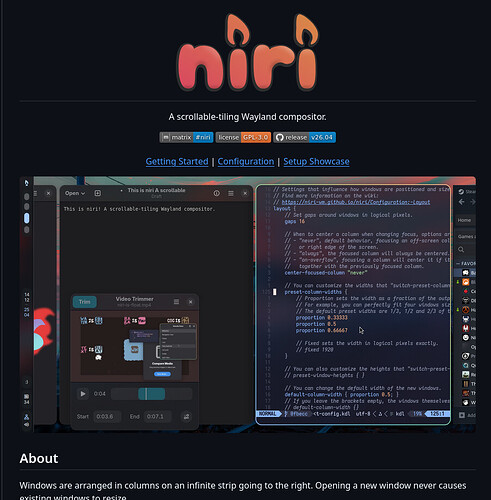Follow the Setup Showcase link
This screenshot has width=491, height=500.
click(x=316, y=162)
